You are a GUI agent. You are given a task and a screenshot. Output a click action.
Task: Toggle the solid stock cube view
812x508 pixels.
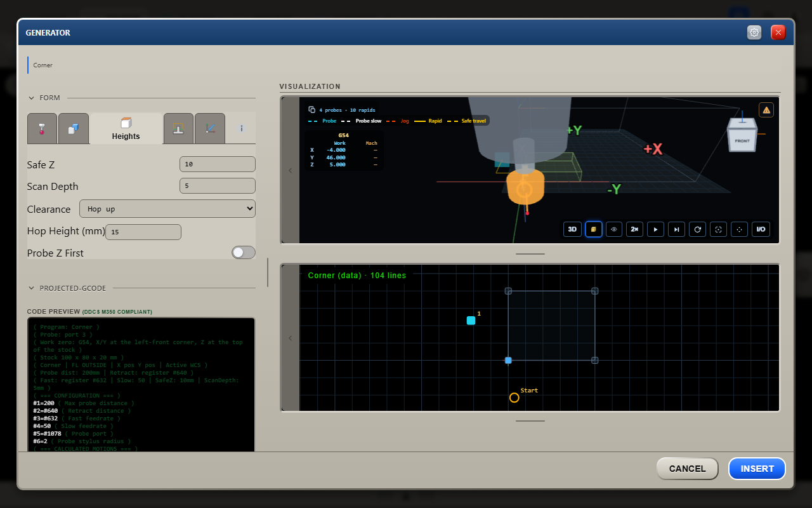point(594,229)
